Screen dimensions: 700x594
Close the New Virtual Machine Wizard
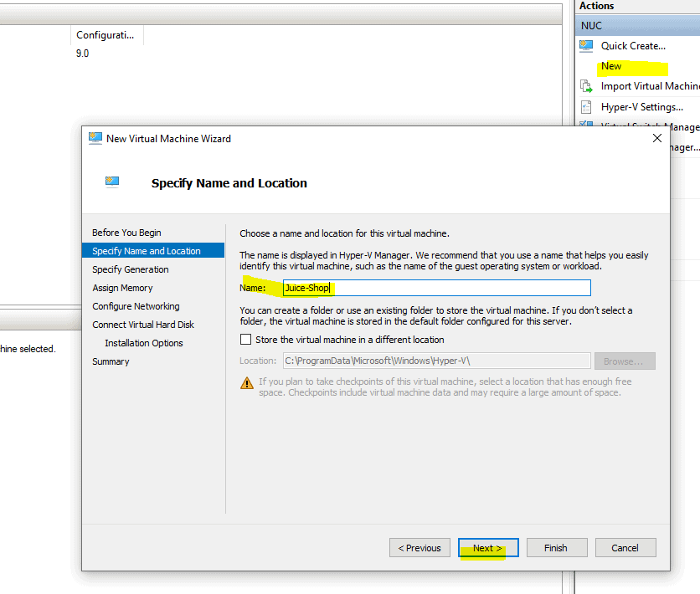point(657,138)
